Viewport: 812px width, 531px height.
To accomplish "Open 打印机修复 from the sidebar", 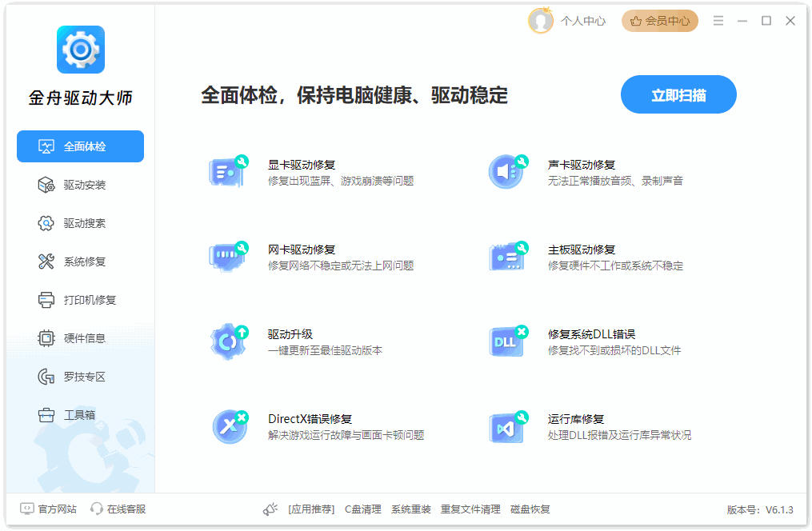I will 80,300.
